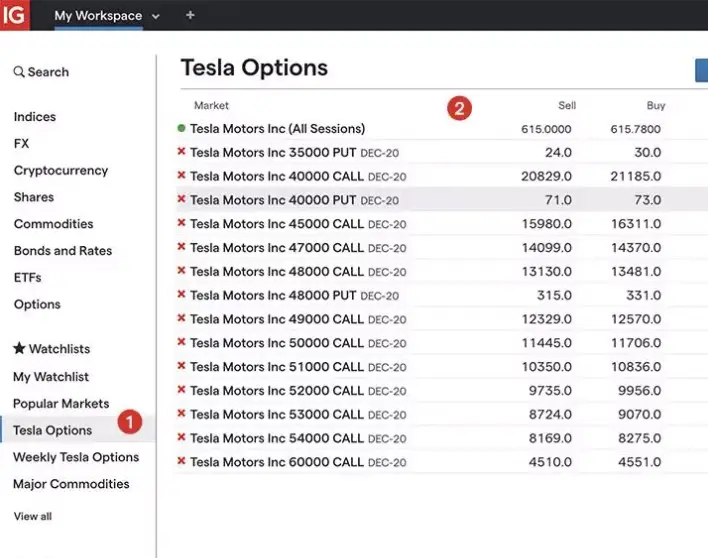The image size is (708, 558).
Task: Click the search magnifier icon
Action: (19, 72)
